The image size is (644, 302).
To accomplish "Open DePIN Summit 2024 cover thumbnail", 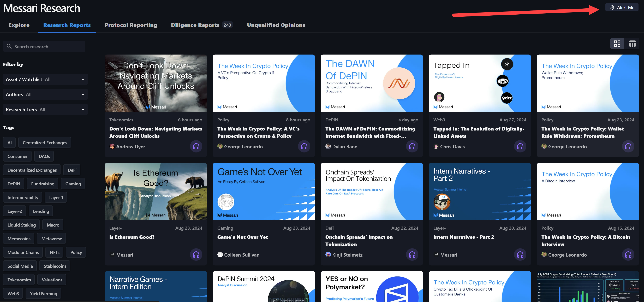I will 264,286.
